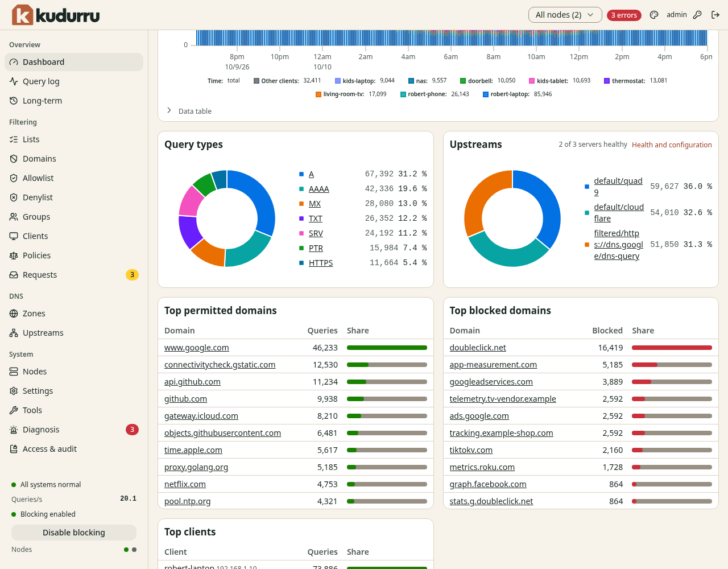Open Health and configuration link
The image size is (728, 569).
672,145
